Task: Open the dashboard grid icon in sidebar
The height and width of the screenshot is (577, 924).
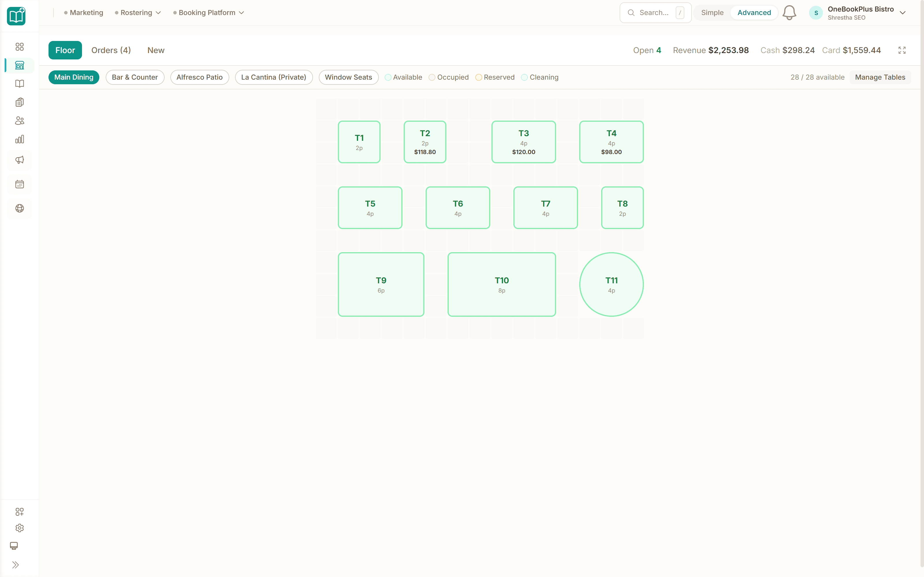Action: [x=19, y=46]
